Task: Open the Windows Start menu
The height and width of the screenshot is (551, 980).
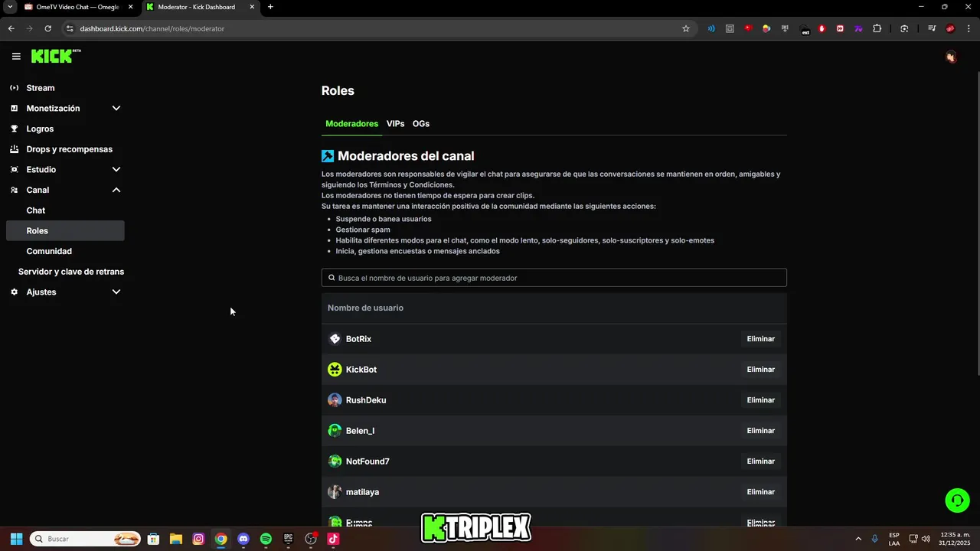Action: [x=16, y=539]
